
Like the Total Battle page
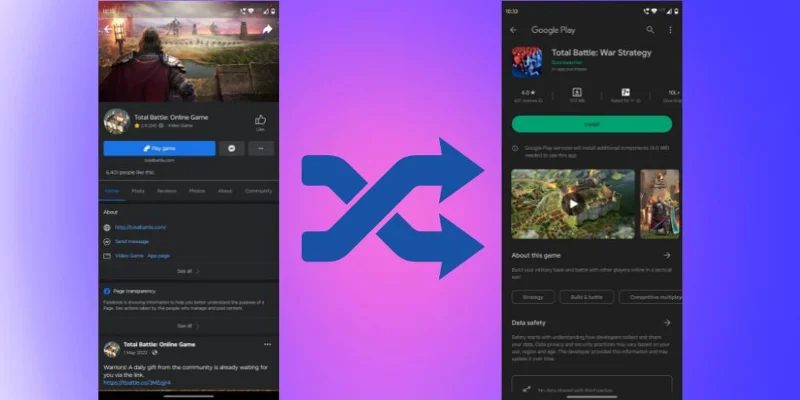(x=260, y=120)
